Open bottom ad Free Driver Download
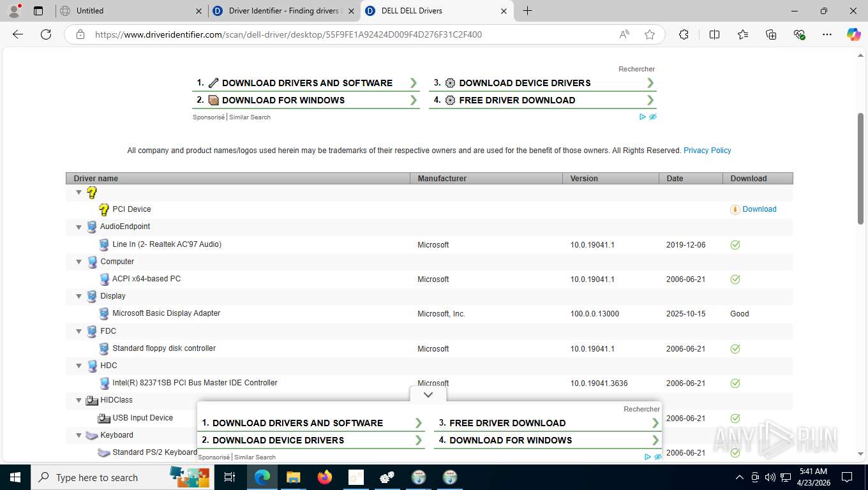Image resolution: width=868 pixels, height=490 pixels. pos(548,423)
